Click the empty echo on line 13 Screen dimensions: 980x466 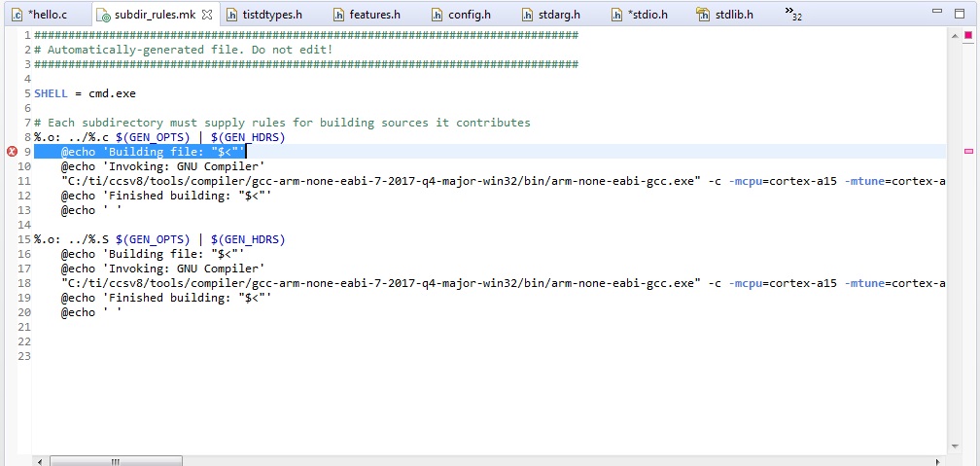pos(91,210)
